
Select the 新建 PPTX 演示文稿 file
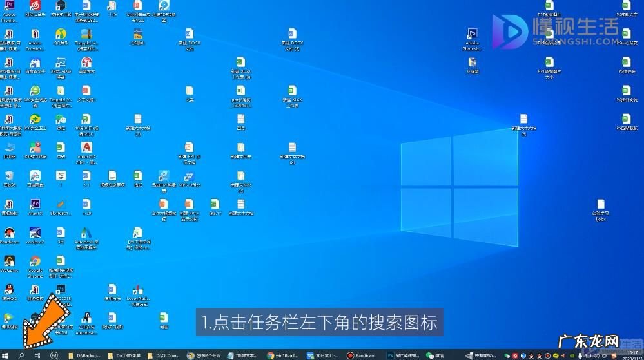pyautogui.click(x=190, y=210)
